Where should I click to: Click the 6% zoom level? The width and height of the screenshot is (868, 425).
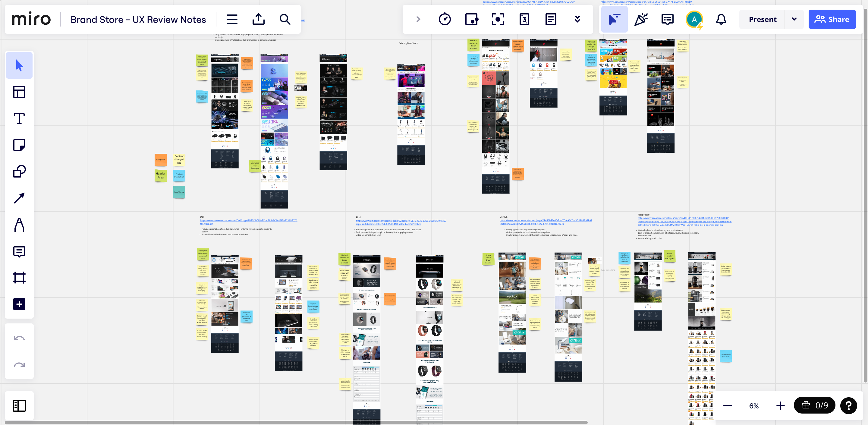click(x=754, y=405)
